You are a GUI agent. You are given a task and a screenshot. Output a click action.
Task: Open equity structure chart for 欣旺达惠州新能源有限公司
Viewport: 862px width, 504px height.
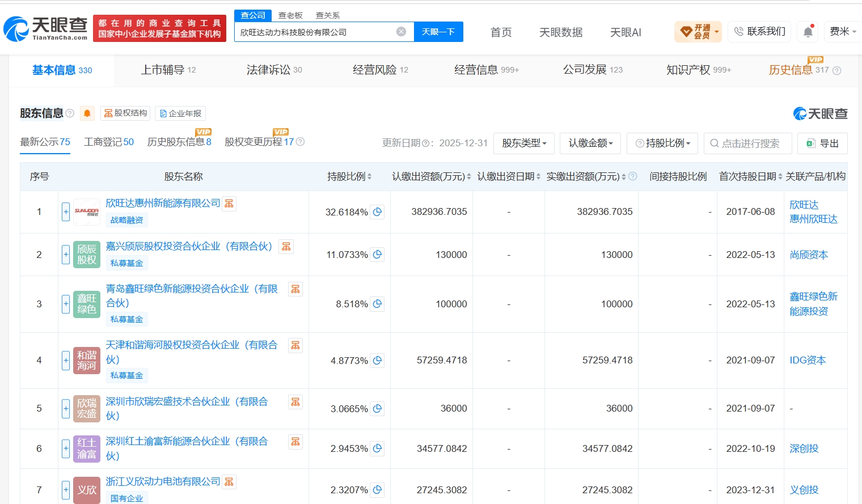click(229, 204)
